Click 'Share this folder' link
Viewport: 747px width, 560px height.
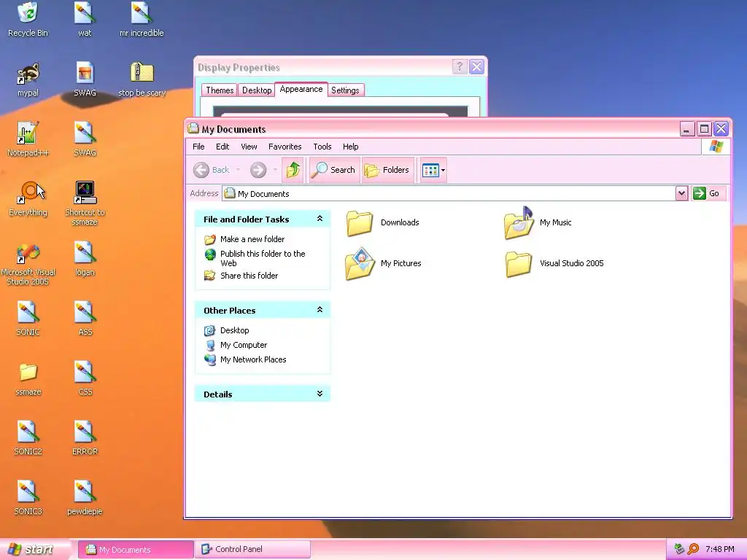[x=249, y=276]
